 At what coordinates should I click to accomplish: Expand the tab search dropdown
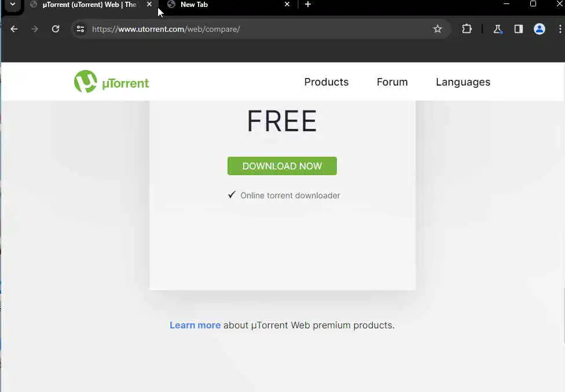click(13, 5)
